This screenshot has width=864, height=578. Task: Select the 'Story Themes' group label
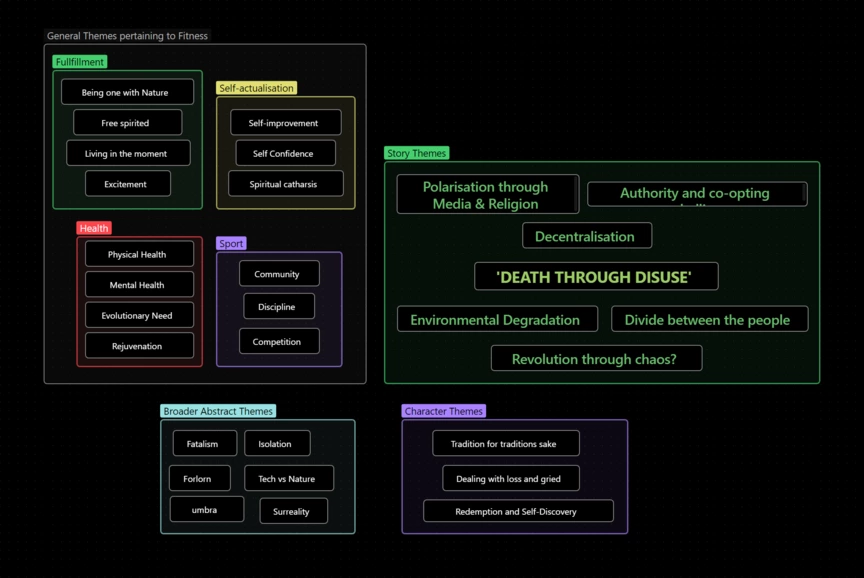tap(417, 153)
